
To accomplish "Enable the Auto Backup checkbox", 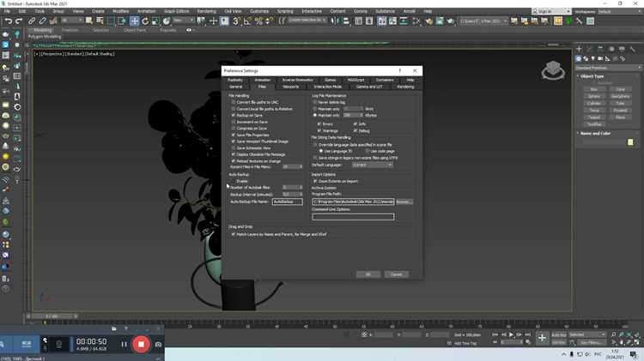I will point(234,181).
